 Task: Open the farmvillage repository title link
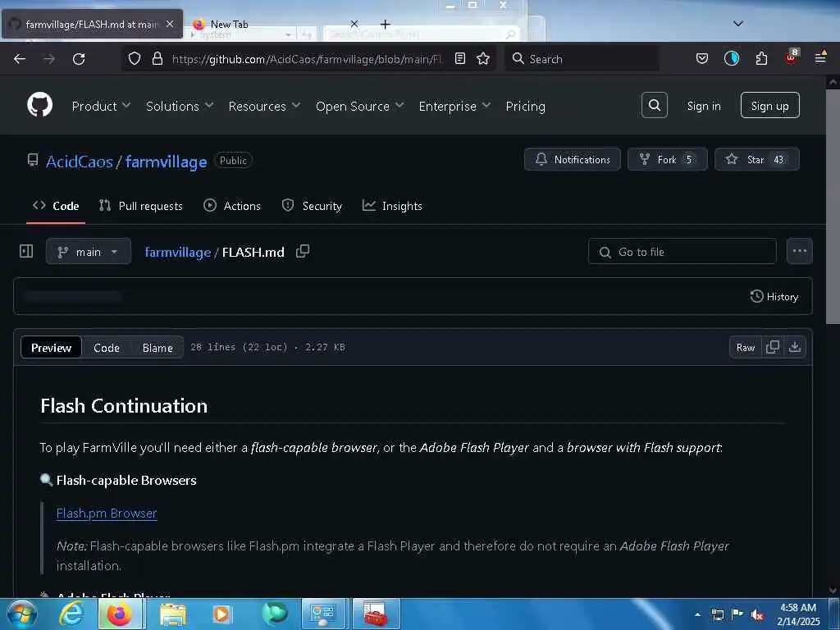(x=166, y=162)
